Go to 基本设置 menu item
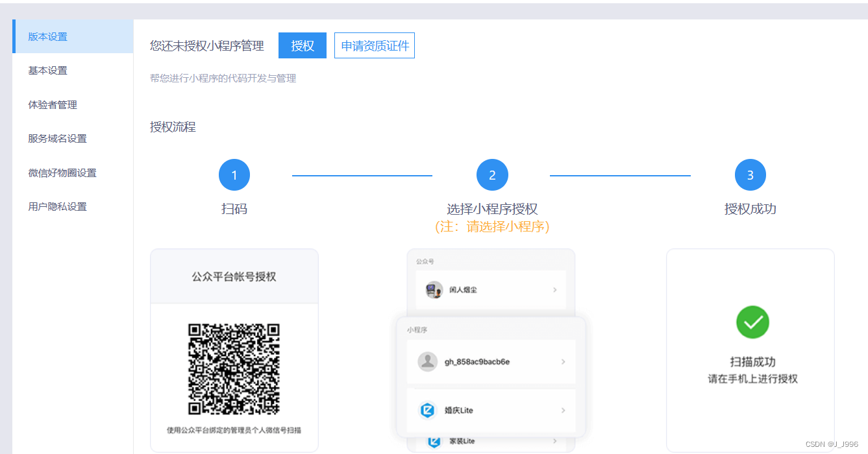Image resolution: width=868 pixels, height=454 pixels. click(73, 70)
